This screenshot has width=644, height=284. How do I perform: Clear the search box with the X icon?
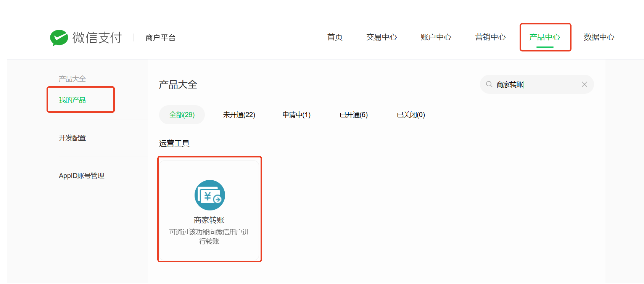[x=584, y=84]
